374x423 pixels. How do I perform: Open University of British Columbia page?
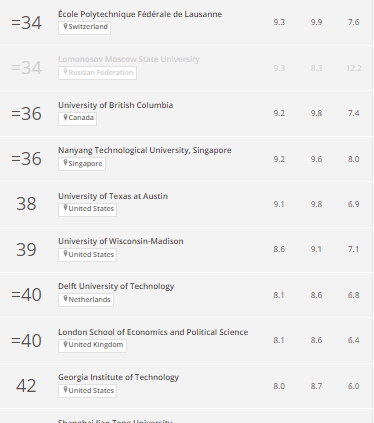[116, 105]
